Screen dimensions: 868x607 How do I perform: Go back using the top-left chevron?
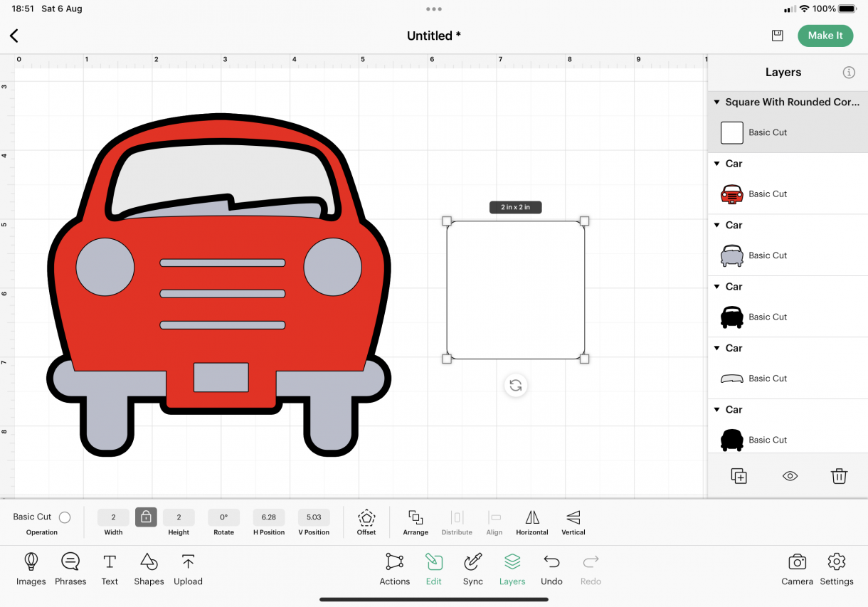point(14,36)
